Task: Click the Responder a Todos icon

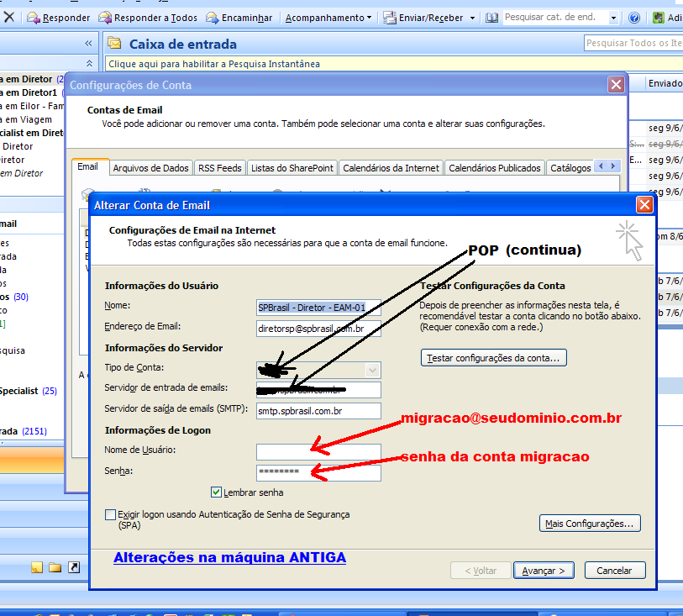Action: [x=106, y=18]
